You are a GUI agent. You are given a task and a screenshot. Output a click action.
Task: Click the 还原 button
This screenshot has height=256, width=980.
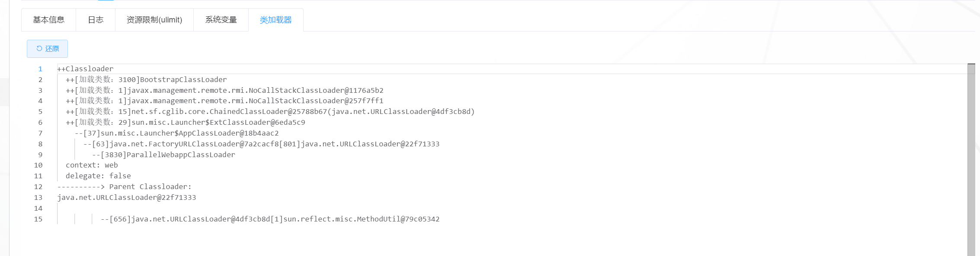(x=47, y=49)
